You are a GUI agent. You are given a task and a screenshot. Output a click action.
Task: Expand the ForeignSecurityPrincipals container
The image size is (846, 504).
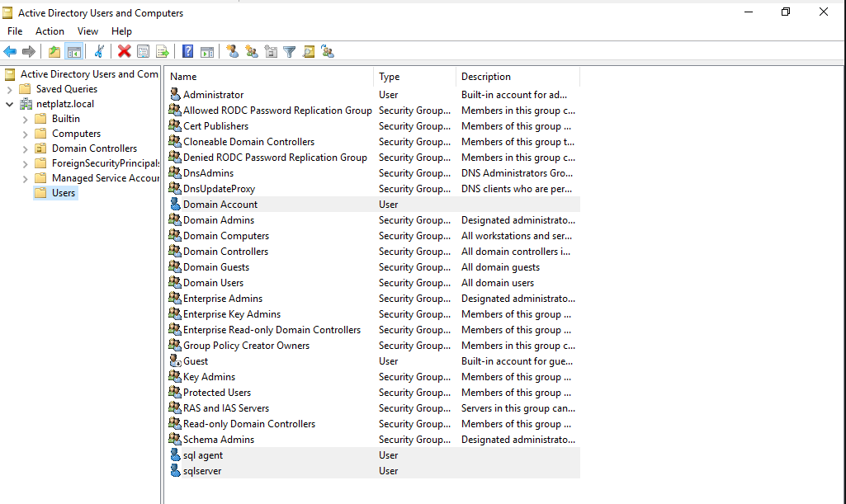(25, 164)
